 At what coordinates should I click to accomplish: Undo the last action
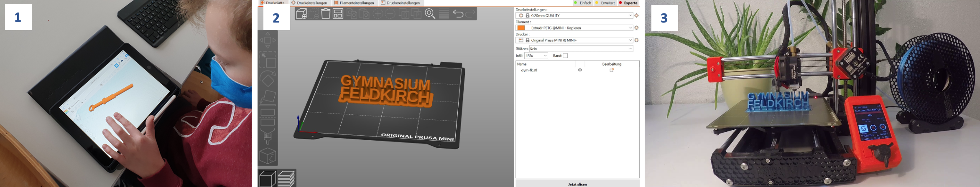458,14
